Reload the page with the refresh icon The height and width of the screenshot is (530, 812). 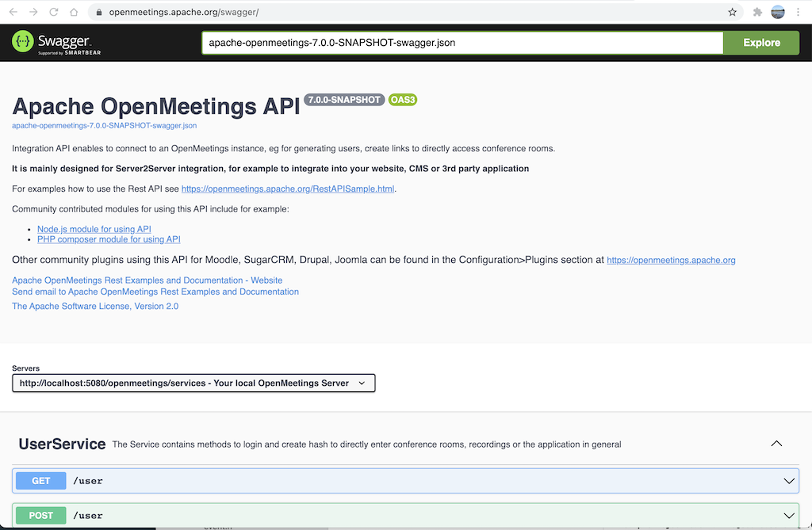point(54,12)
